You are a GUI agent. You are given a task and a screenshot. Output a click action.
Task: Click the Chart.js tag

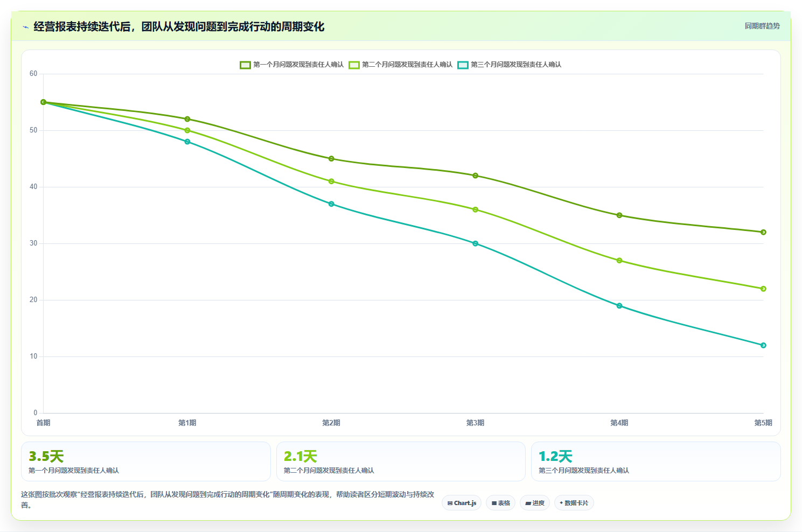click(x=462, y=503)
